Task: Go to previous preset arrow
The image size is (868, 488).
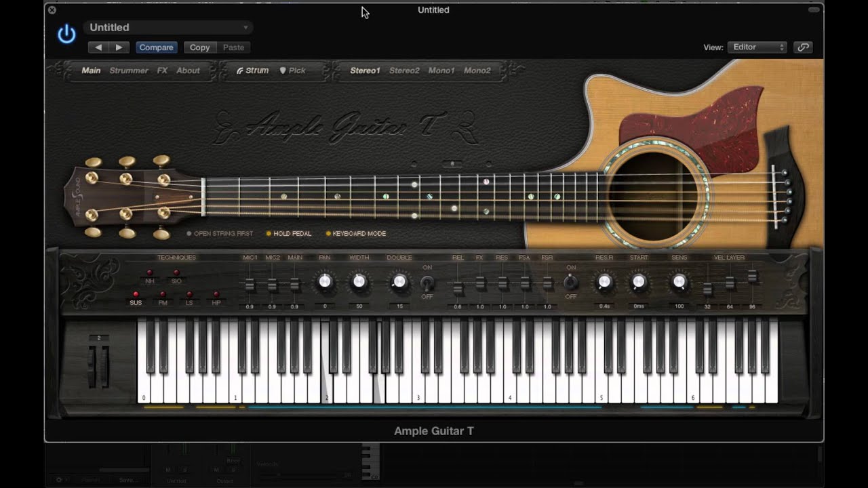Action: point(98,47)
